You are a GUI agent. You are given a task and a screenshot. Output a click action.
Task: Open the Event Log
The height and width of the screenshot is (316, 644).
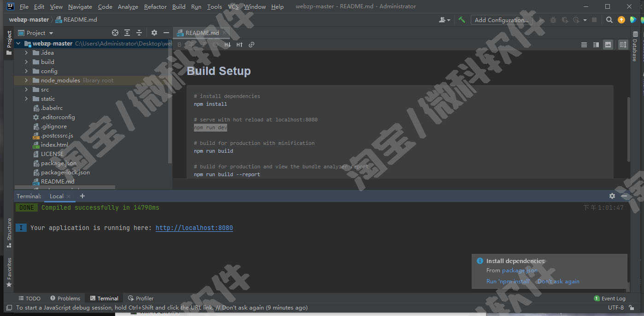(x=609, y=299)
